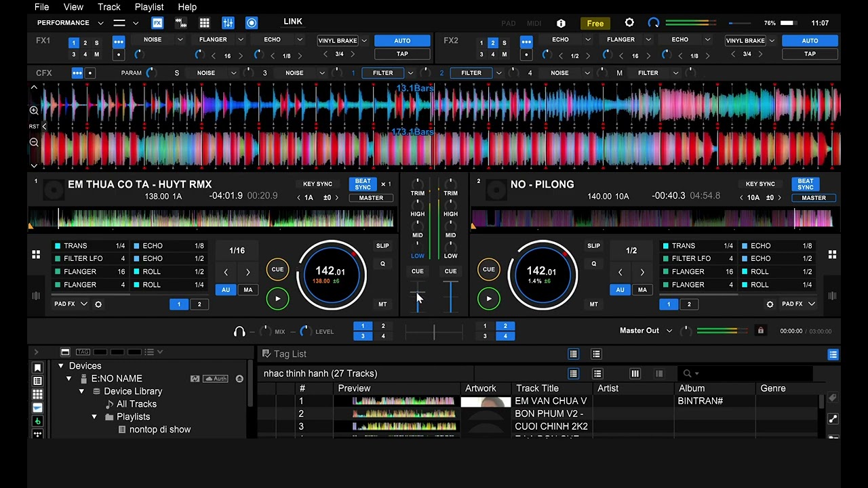
Task: Set deck 1 as MASTER
Action: 371,198
